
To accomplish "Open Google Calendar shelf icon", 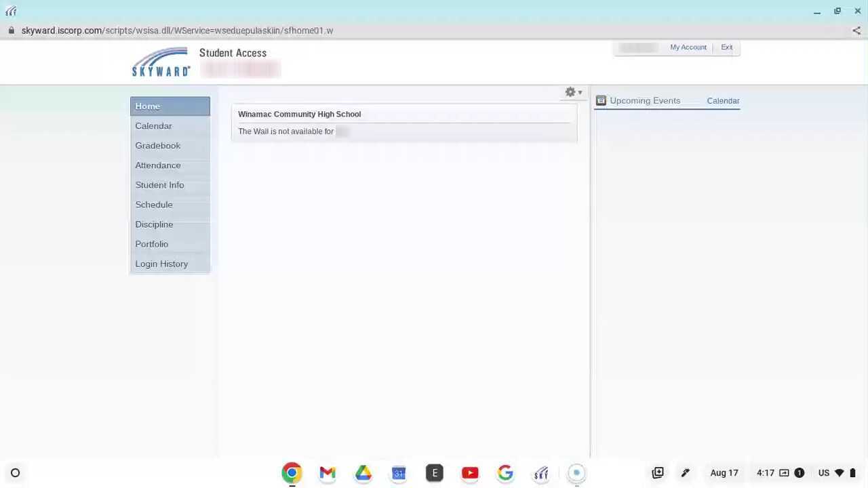I will coord(399,473).
